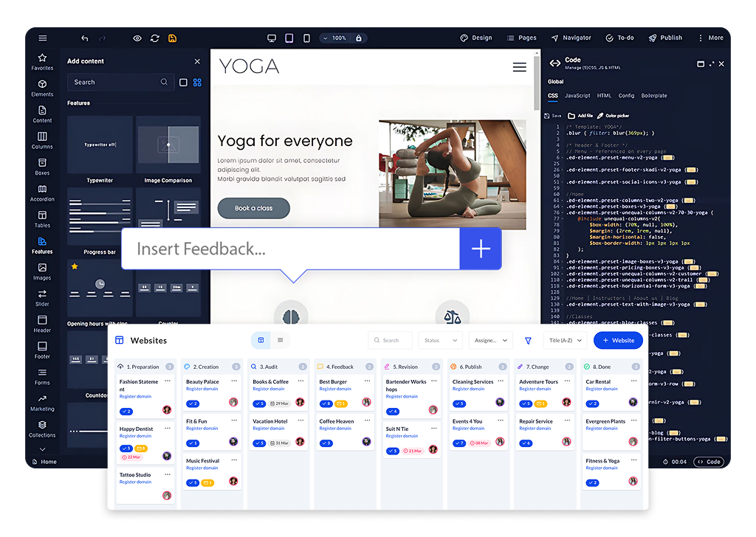Image resolution: width=756 pixels, height=537 pixels.
Task: Open the 100% zoom dropdown
Action: 334,38
